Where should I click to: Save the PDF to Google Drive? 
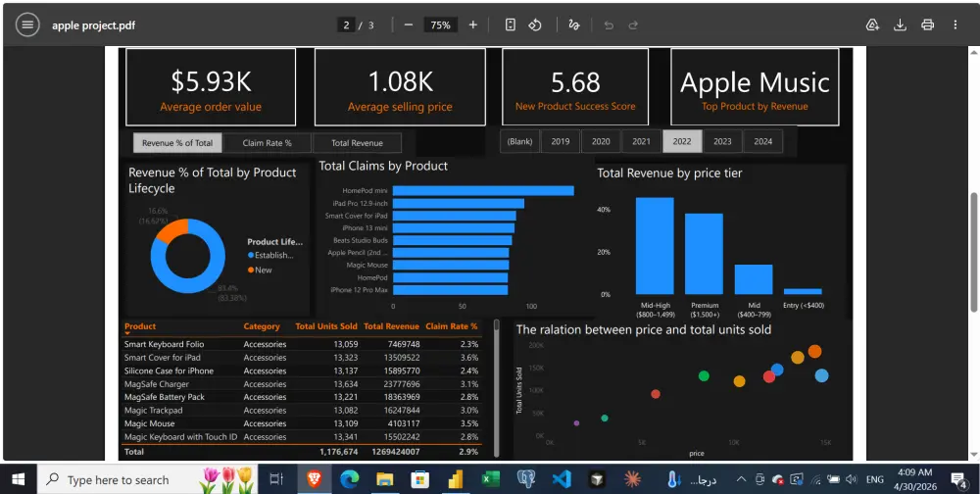tap(872, 25)
